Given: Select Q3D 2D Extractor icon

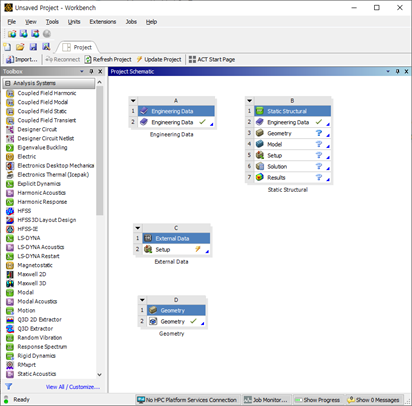Looking at the screenshot, I should click(10, 320).
